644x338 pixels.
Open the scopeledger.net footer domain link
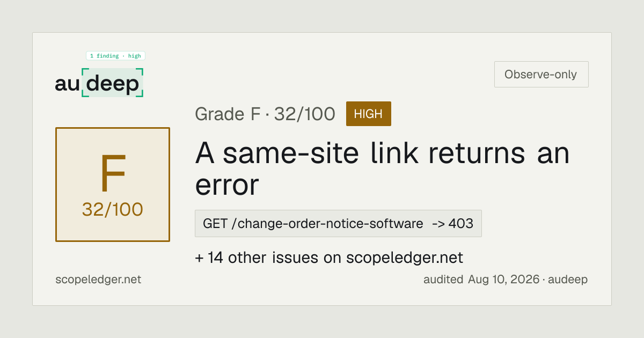point(98,280)
